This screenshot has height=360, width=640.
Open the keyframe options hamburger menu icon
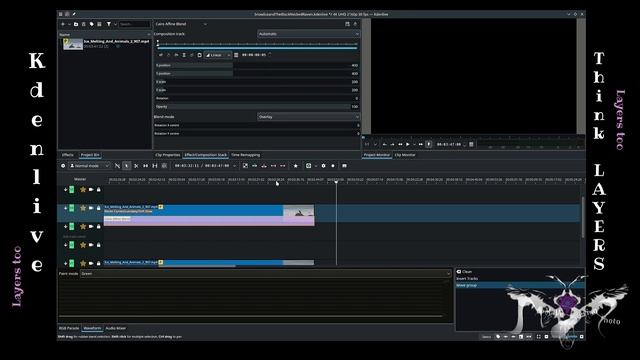tap(236, 55)
